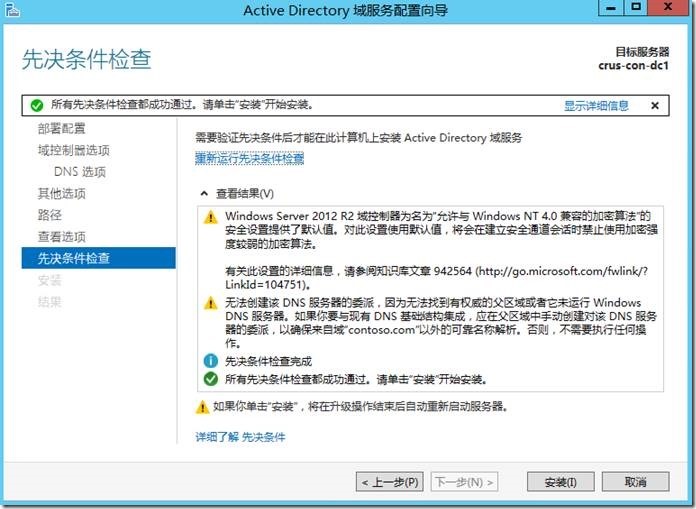Click the wizard app icon in title bar
Viewport: 696px width, 509px height.
pos(12,9)
